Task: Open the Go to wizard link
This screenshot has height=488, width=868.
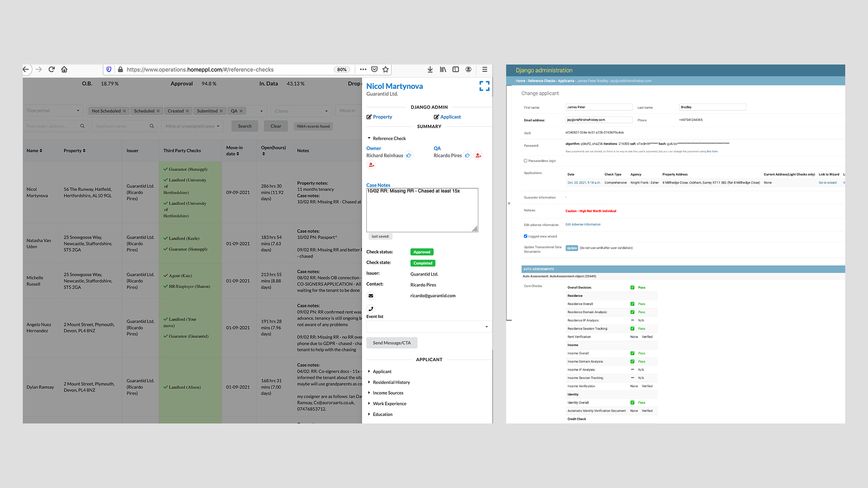Action: 827,183
